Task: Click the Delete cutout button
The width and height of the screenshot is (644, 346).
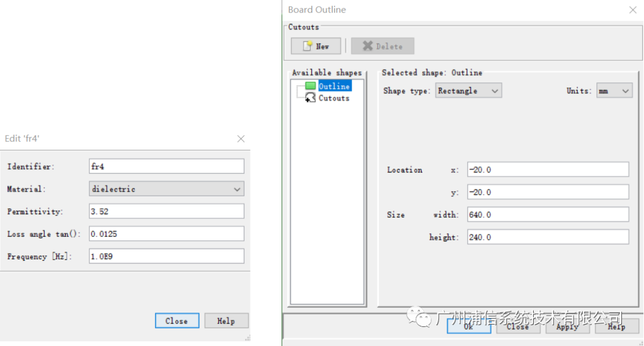Action: point(382,47)
